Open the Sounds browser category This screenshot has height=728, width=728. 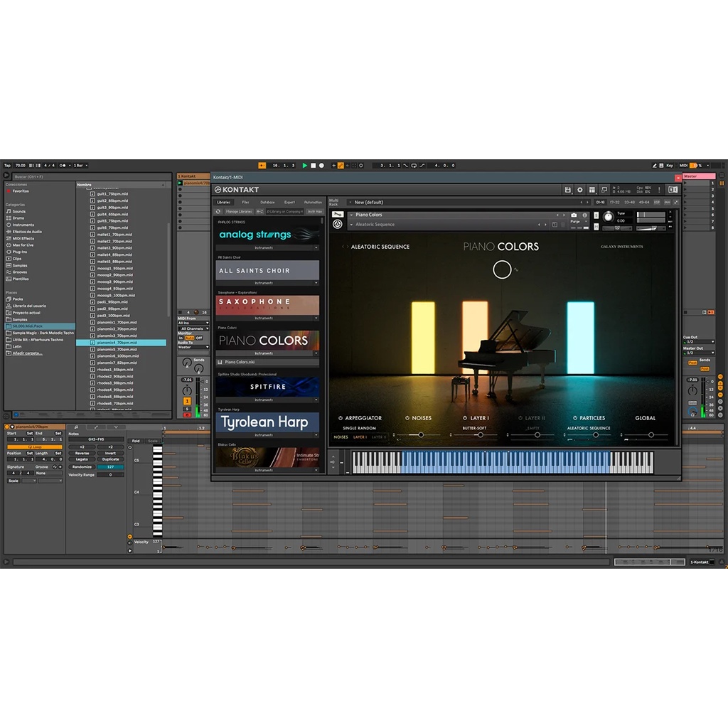(16, 211)
